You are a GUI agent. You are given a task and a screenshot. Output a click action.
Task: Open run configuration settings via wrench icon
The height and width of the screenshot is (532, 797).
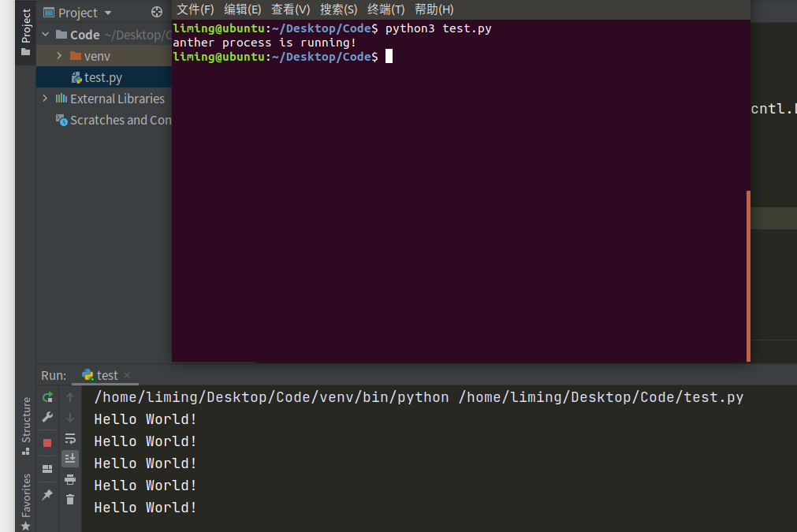tap(47, 416)
